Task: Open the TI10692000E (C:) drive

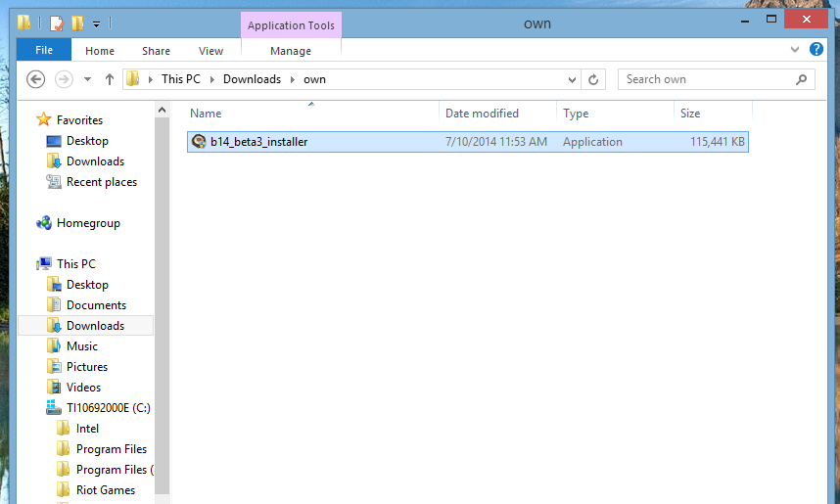Action: [109, 408]
